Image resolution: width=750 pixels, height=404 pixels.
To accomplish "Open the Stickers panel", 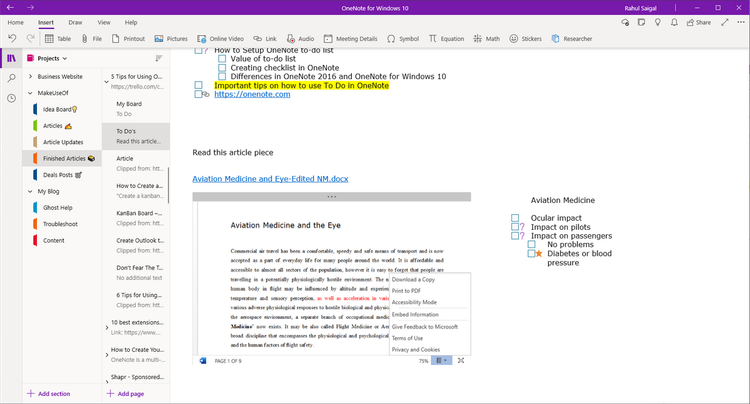I will pyautogui.click(x=525, y=39).
